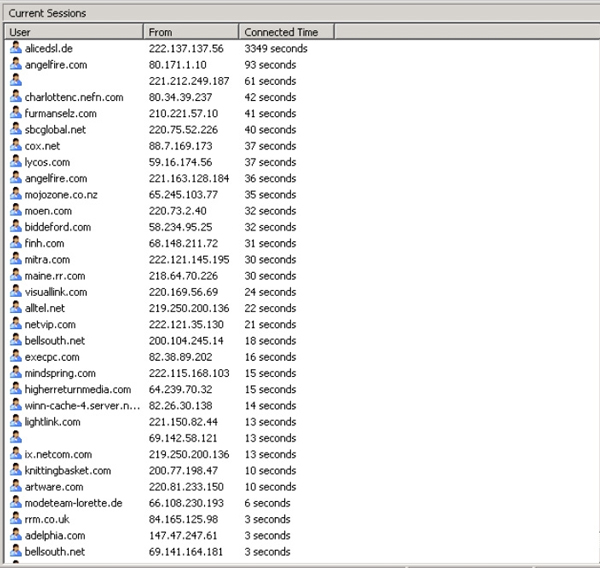Screen dimensions: 600x568
Task: Click the user icon next to mindspring.com
Action: (16, 372)
